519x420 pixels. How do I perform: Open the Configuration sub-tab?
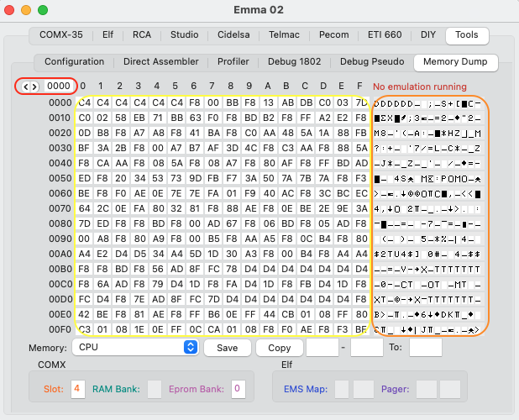point(74,61)
